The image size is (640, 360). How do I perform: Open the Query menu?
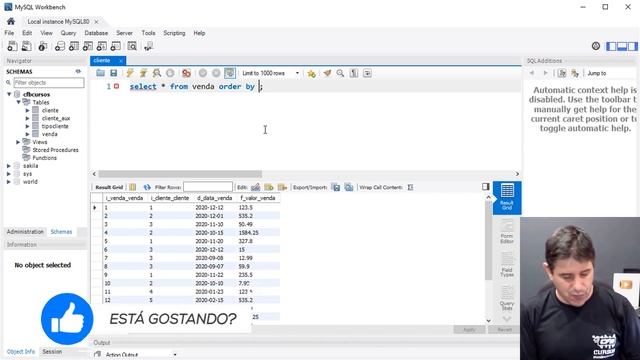(68, 33)
